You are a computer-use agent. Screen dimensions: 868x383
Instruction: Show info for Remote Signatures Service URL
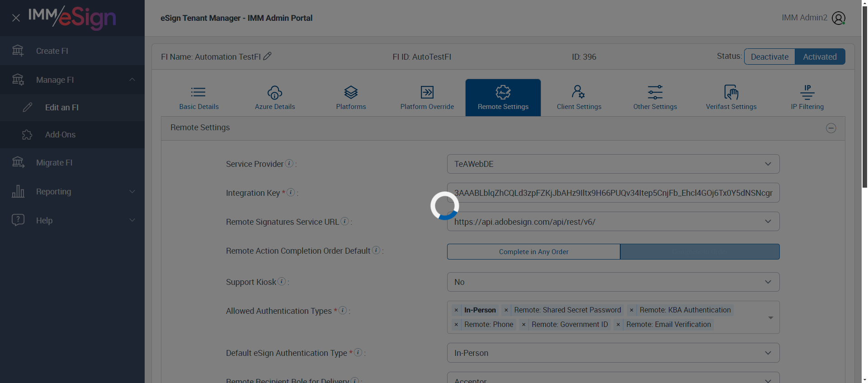click(x=344, y=221)
